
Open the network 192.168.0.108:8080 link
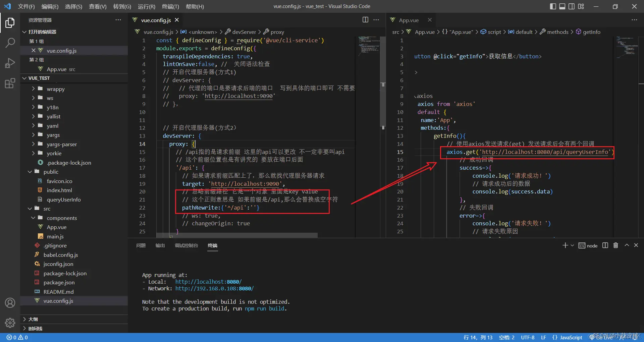click(x=214, y=289)
